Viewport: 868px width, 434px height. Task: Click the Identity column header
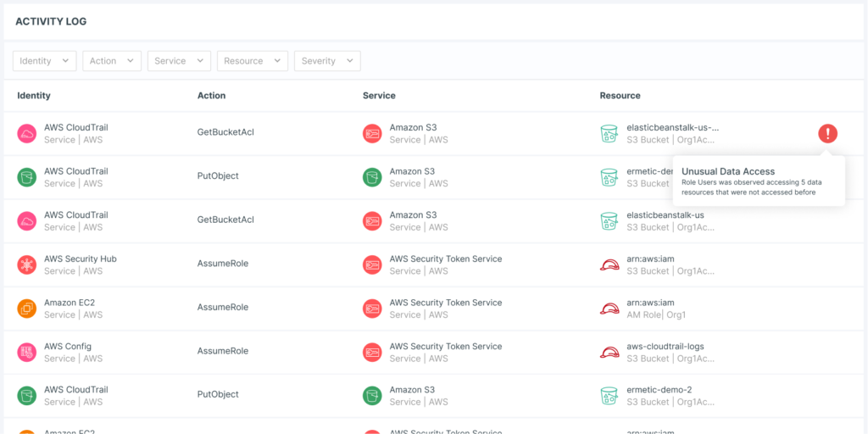(34, 95)
